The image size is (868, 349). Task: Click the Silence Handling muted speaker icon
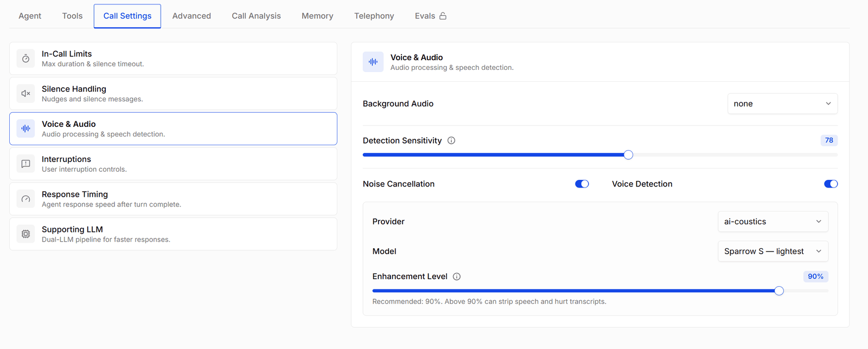click(x=25, y=94)
